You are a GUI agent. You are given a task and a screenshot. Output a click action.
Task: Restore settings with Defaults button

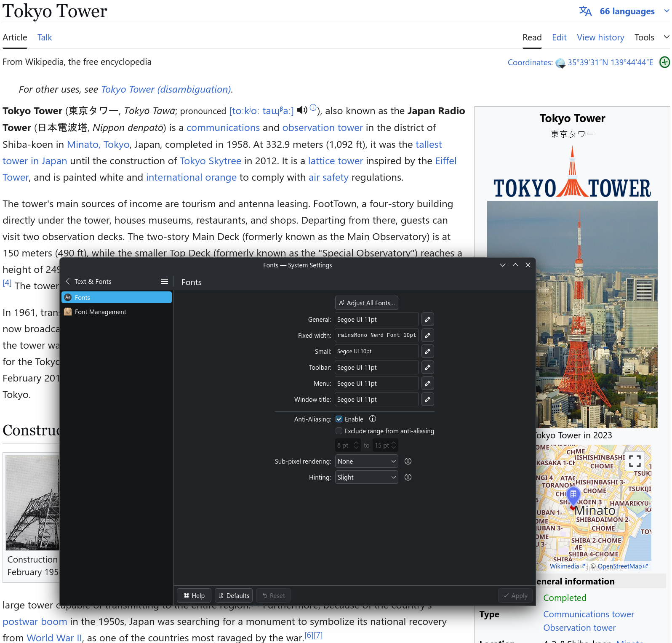tap(234, 595)
